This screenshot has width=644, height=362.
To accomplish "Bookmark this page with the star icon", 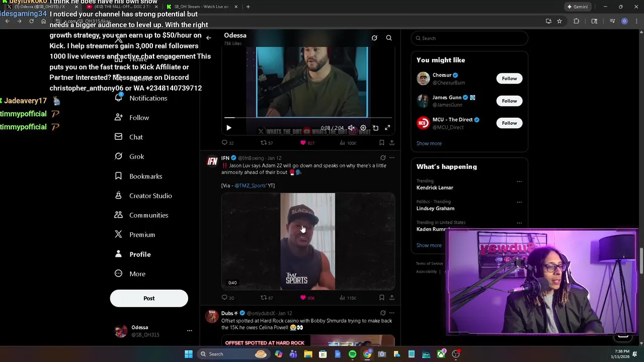I will pos(559,21).
